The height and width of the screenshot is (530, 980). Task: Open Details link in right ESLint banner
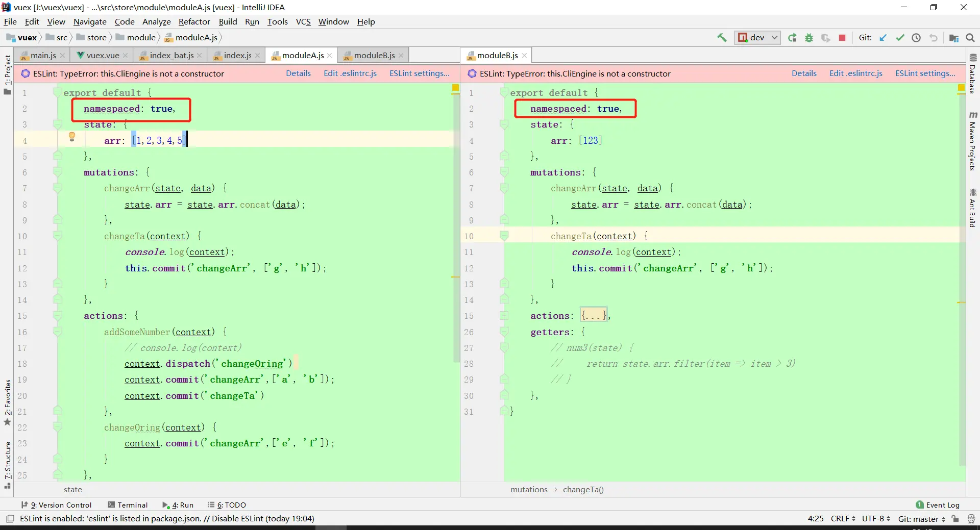(x=804, y=73)
